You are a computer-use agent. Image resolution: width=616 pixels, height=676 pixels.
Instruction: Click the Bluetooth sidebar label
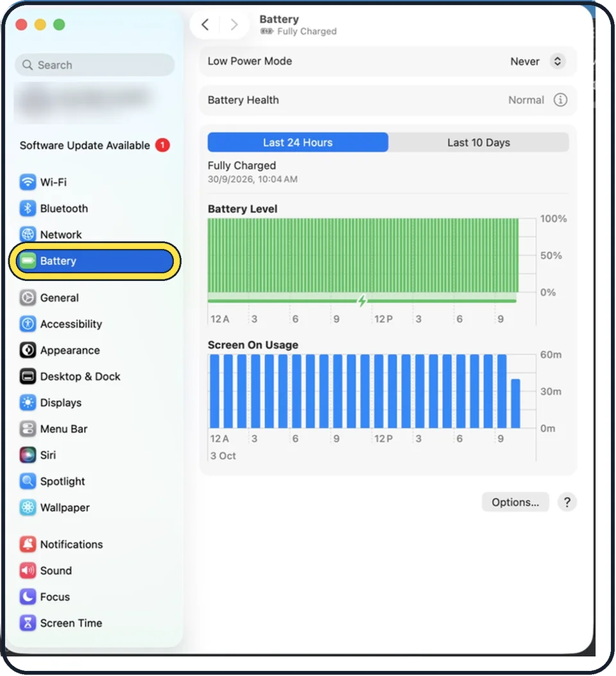tap(64, 208)
